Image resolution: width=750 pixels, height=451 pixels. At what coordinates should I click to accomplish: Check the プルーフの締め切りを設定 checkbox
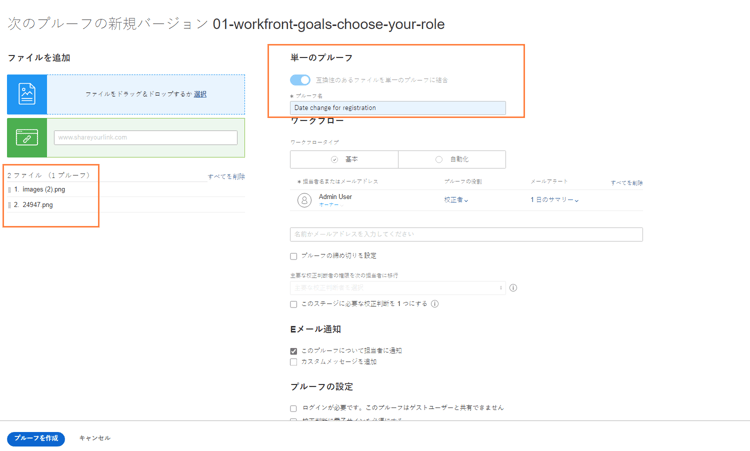pos(294,256)
